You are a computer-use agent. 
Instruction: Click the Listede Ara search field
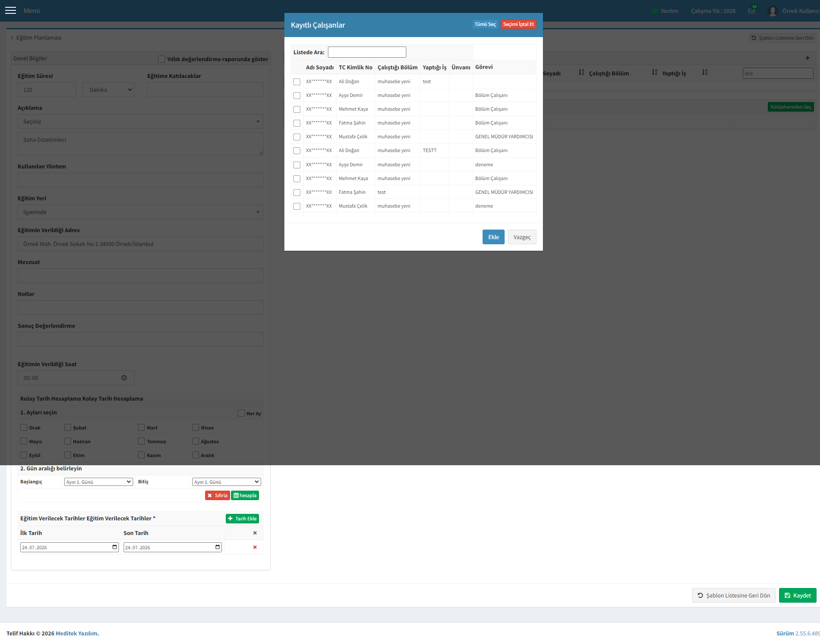tap(367, 52)
